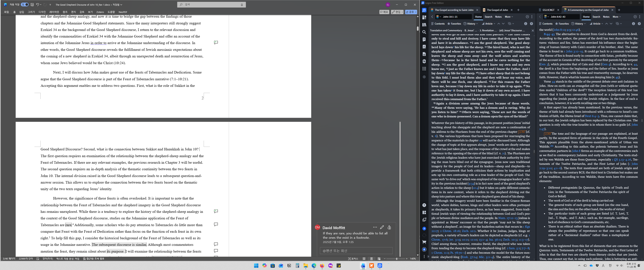Open the Zotero tab in the Word ribbon
This screenshot has width=644, height=270.
pyautogui.click(x=100, y=12)
